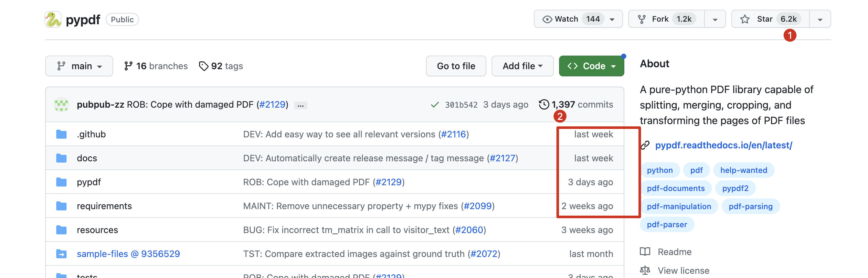
Task: Click the commits history clock icon
Action: pos(544,104)
